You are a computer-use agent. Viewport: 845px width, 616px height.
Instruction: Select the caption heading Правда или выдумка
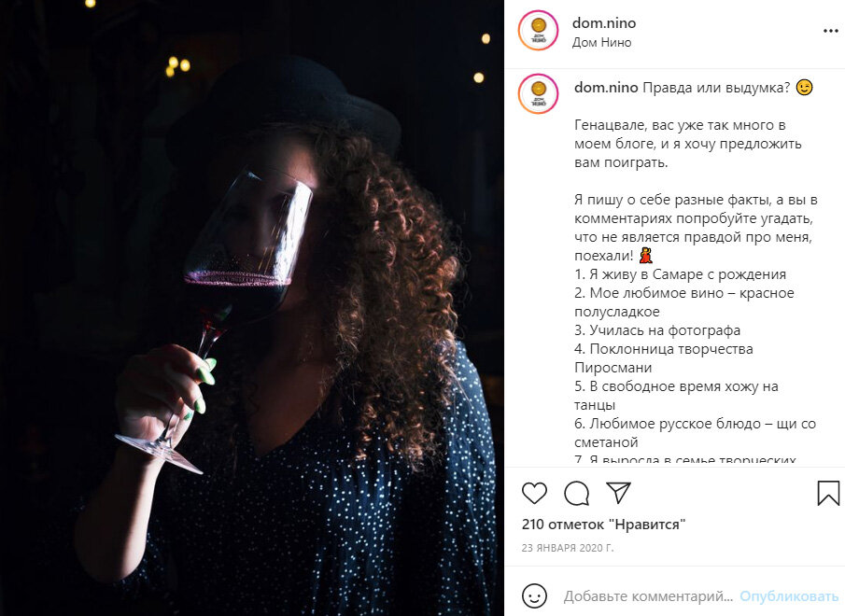pos(716,87)
